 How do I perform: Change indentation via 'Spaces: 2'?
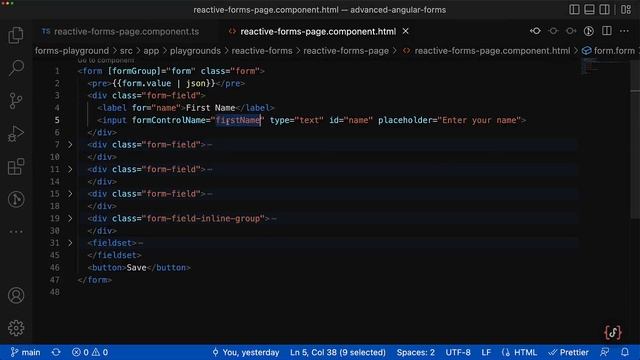click(x=416, y=352)
